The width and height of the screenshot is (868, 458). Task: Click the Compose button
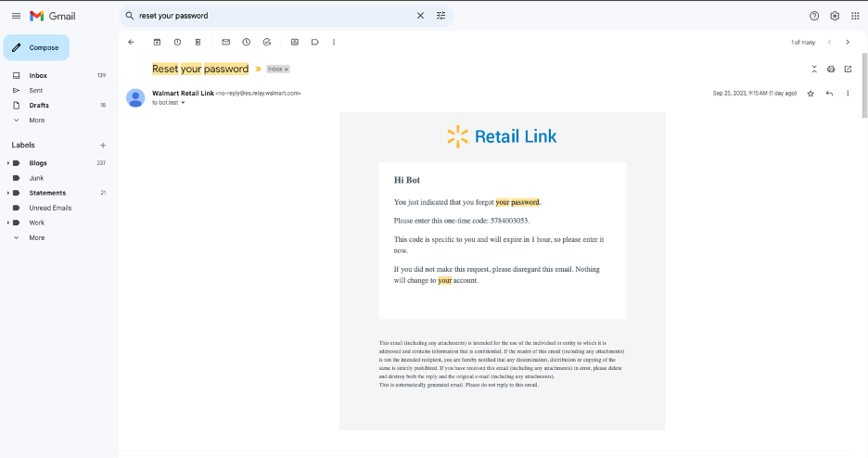click(x=36, y=47)
